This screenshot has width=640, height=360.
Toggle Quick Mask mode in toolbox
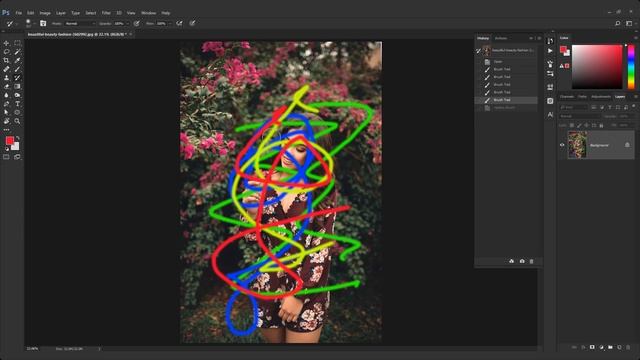coord(6,157)
